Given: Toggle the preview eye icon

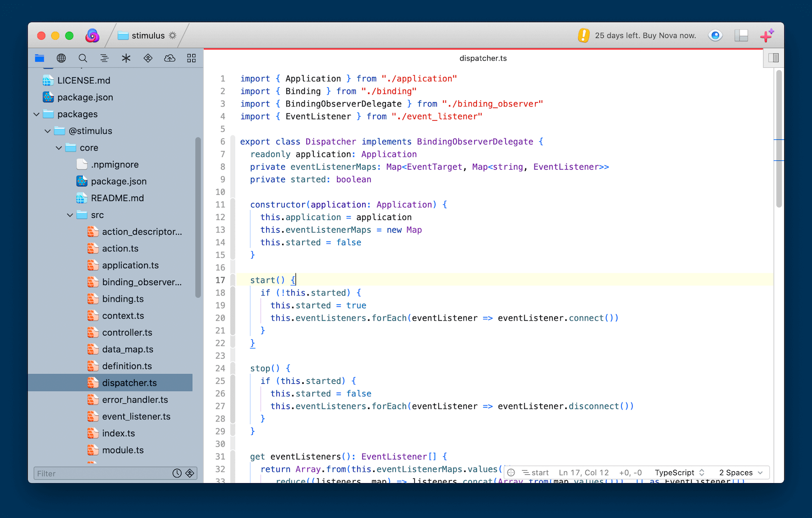Looking at the screenshot, I should coord(715,35).
